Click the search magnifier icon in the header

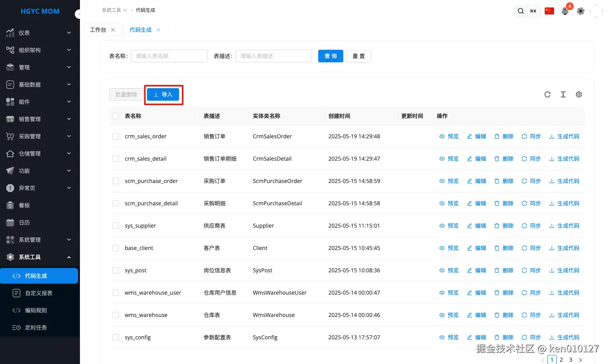tap(520, 11)
